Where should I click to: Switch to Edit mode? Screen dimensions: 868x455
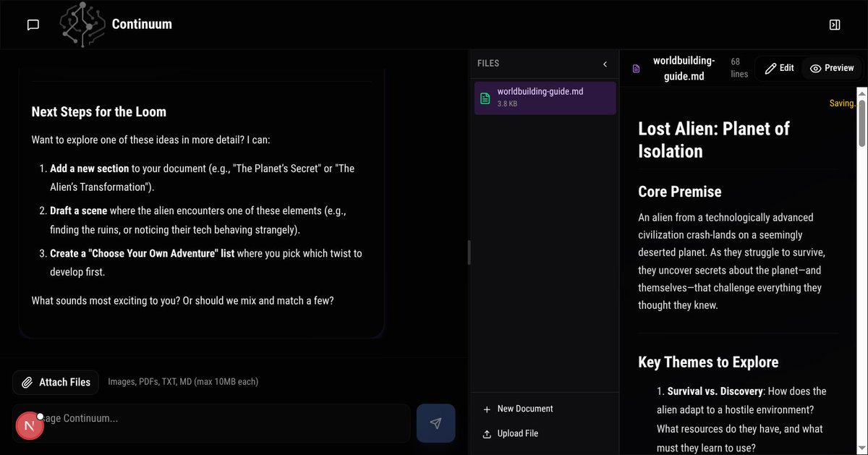779,68
